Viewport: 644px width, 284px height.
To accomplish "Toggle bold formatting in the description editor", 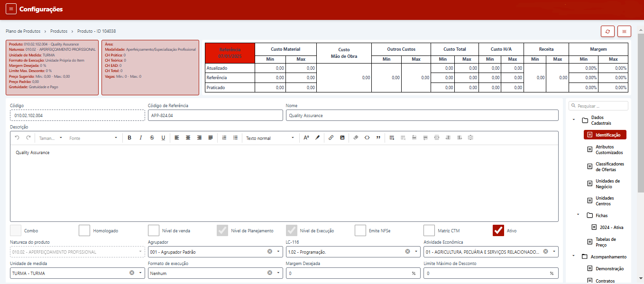I will (129, 138).
